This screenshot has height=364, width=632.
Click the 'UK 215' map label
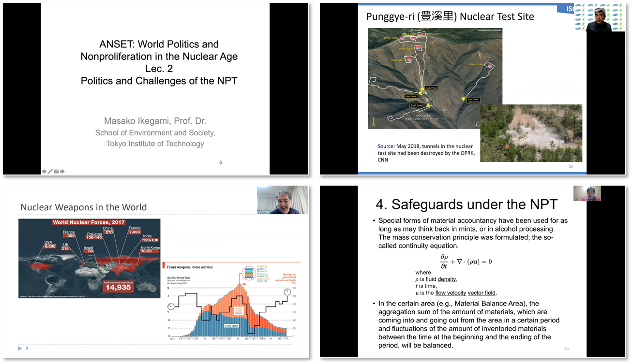point(66,247)
